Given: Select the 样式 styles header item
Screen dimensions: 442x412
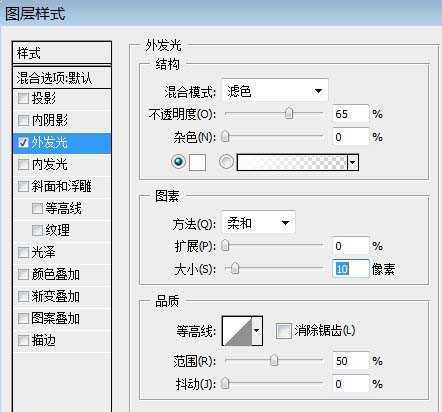Looking at the screenshot, I should pyautogui.click(x=62, y=53).
